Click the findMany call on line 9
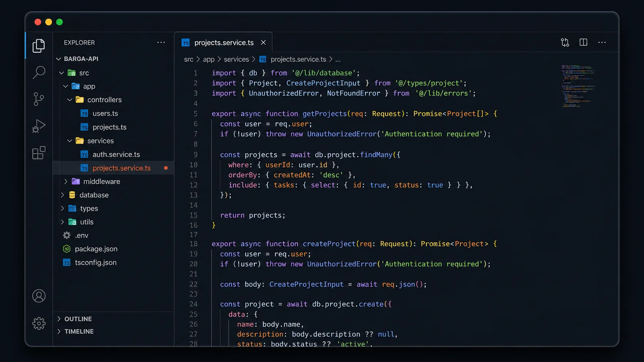Image resolution: width=644 pixels, height=362 pixels. point(376,155)
